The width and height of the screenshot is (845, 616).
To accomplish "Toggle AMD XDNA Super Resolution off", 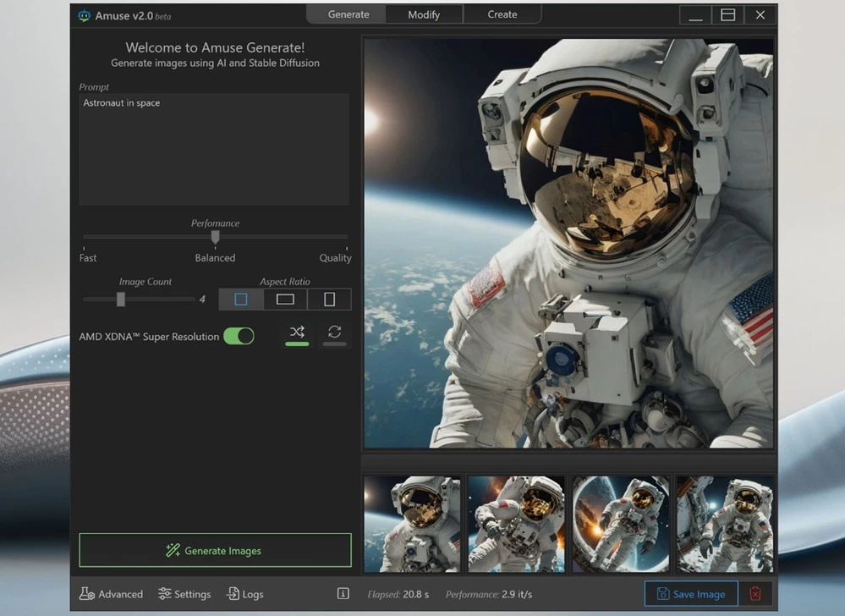I will [239, 336].
